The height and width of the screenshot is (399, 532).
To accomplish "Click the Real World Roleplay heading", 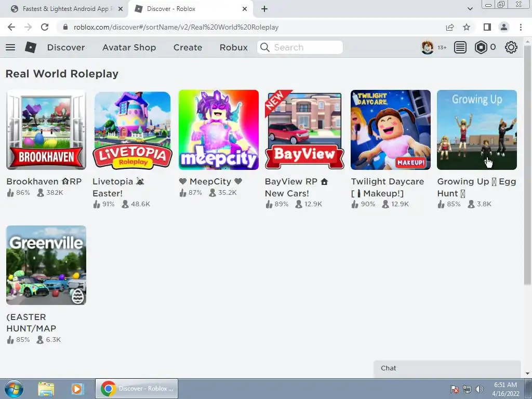I will tap(62, 74).
